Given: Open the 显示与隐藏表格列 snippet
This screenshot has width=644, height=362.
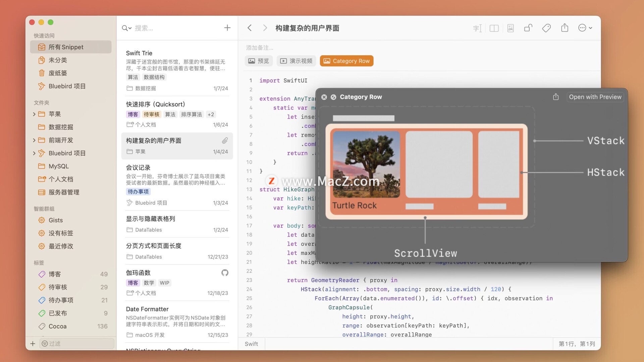Looking at the screenshot, I should click(x=177, y=224).
